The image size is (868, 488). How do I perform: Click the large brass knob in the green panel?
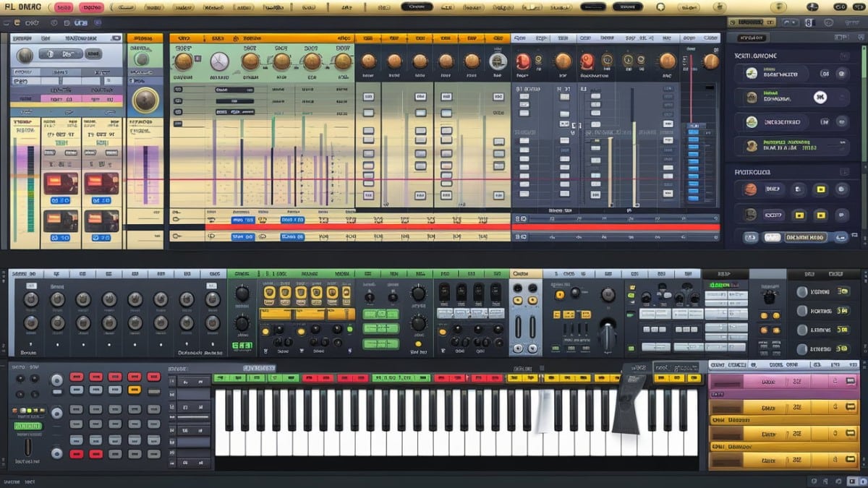(145, 100)
